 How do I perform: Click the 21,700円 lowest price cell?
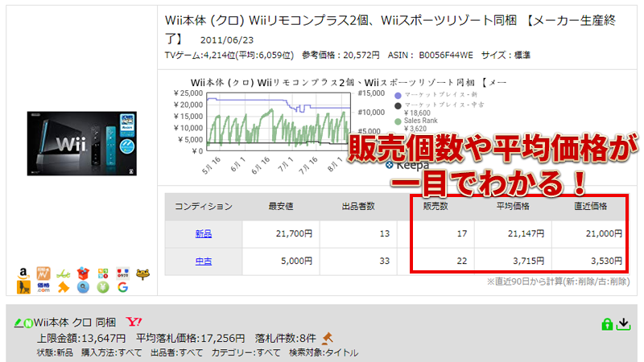(281, 234)
